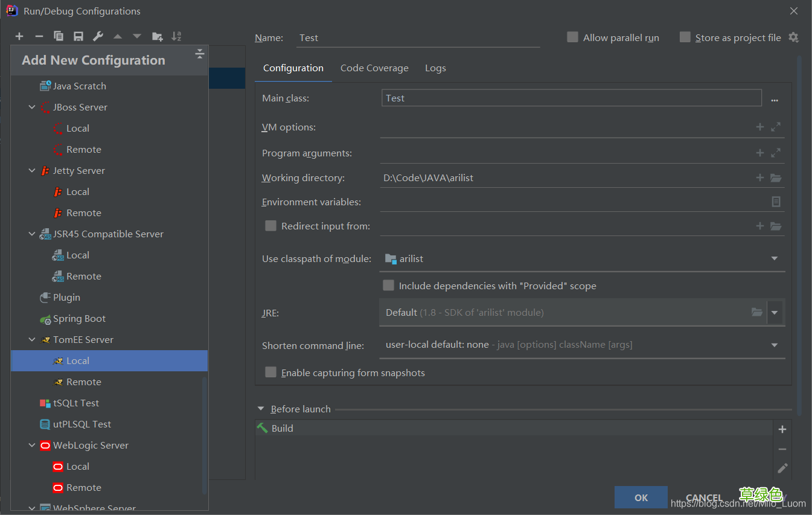The width and height of the screenshot is (812, 515).
Task: Switch to the Code Coverage tab
Action: tap(374, 68)
